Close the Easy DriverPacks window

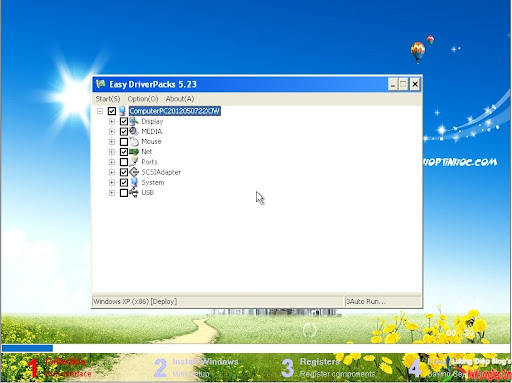pyautogui.click(x=415, y=84)
